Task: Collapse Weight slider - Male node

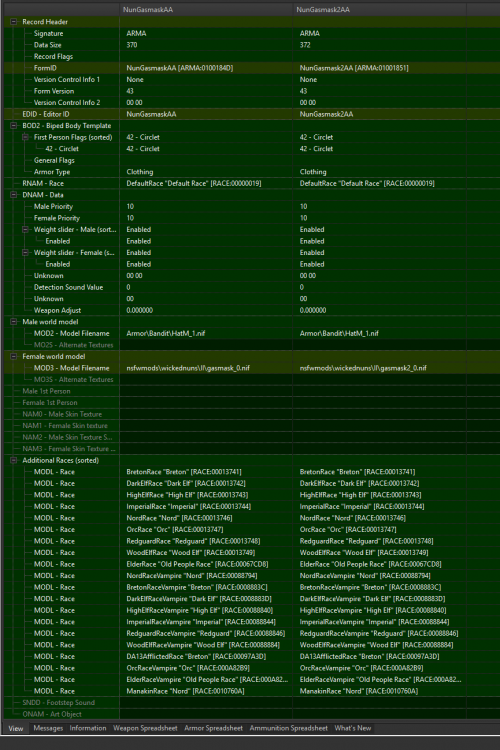Action: (25, 229)
